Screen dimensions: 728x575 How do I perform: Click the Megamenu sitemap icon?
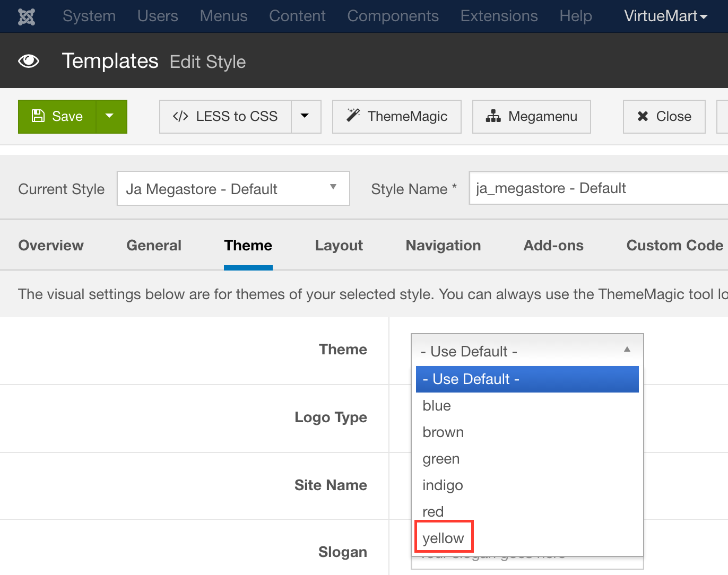coord(493,116)
